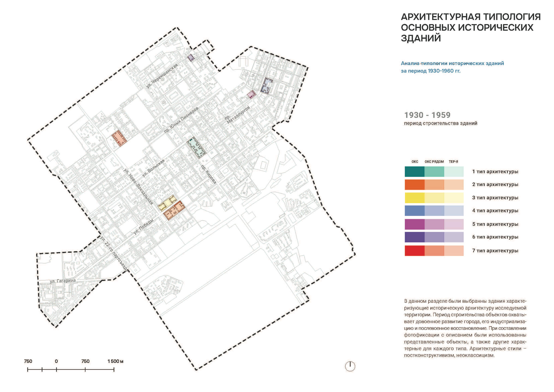The height and width of the screenshot is (392, 554).
Task: Click the 'ОКС РЯДОМ' legend column header
Action: [434, 161]
